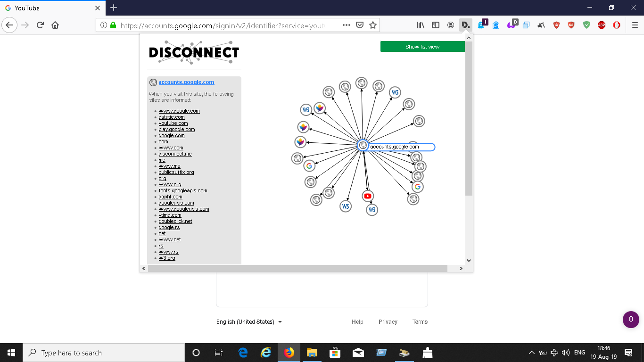
Task: Click the ytimg.com link
Action: pyautogui.click(x=170, y=215)
